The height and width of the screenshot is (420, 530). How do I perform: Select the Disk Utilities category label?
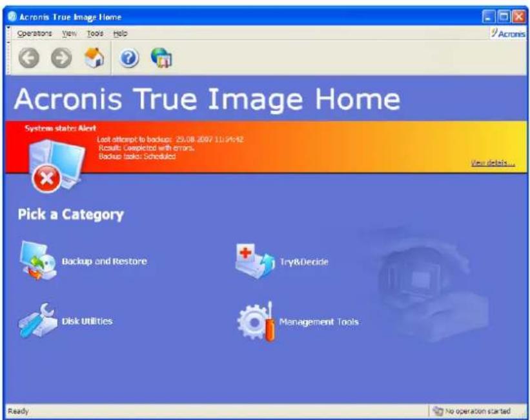[x=87, y=321]
